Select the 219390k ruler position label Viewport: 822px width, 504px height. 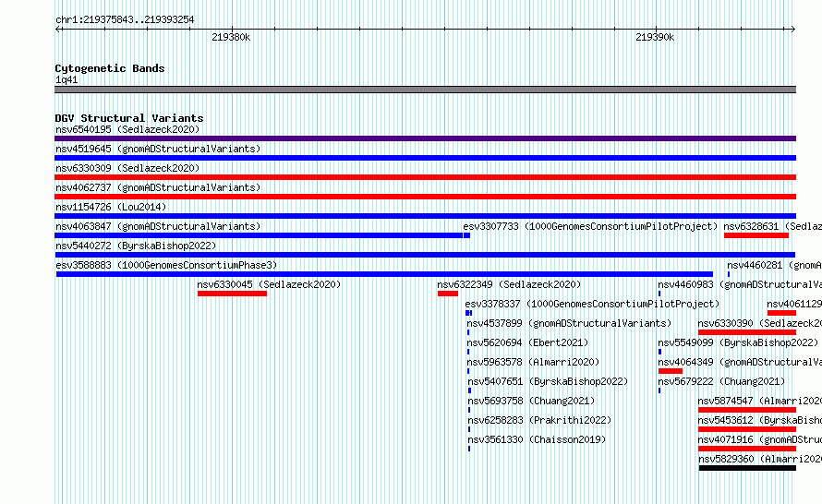click(x=655, y=37)
